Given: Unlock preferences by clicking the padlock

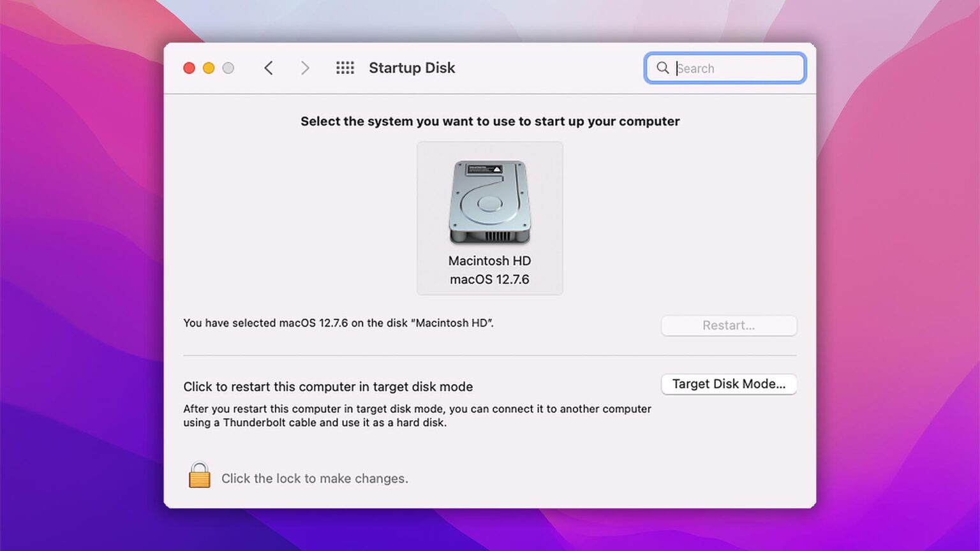Looking at the screenshot, I should tap(199, 475).
